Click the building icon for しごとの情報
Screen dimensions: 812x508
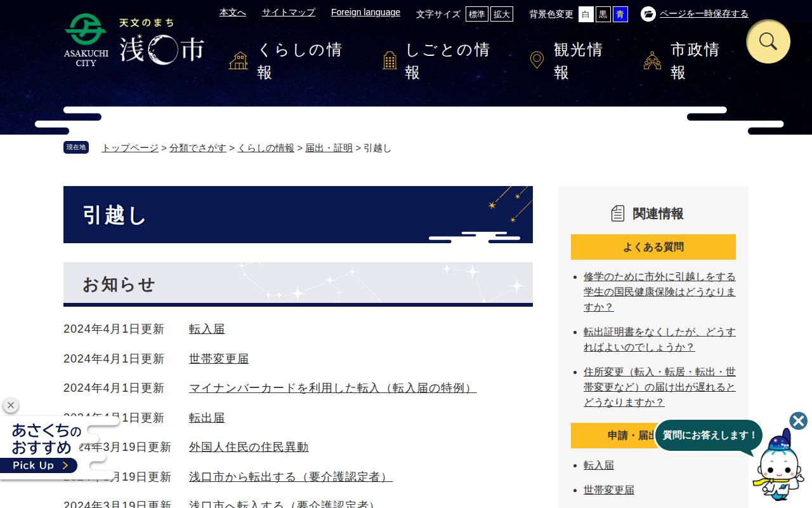point(389,59)
